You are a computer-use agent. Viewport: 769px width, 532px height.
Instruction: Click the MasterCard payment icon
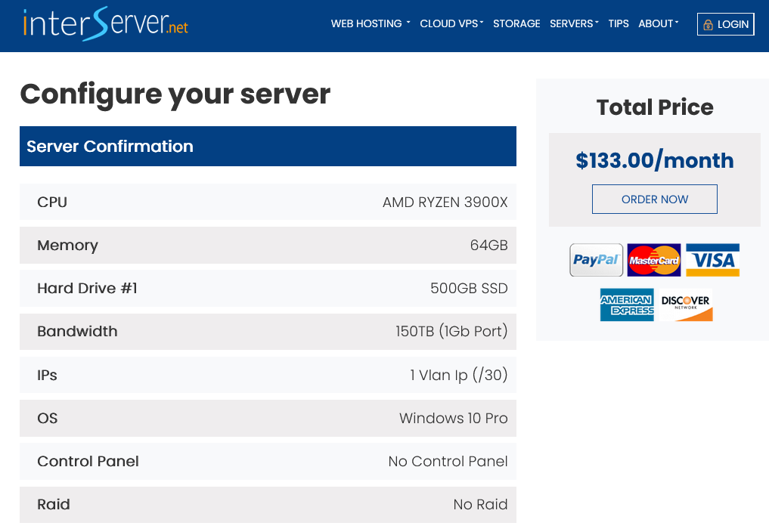(x=654, y=260)
